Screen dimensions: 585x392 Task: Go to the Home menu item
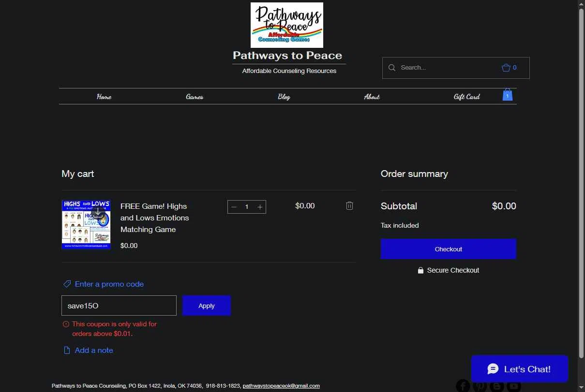click(x=104, y=97)
